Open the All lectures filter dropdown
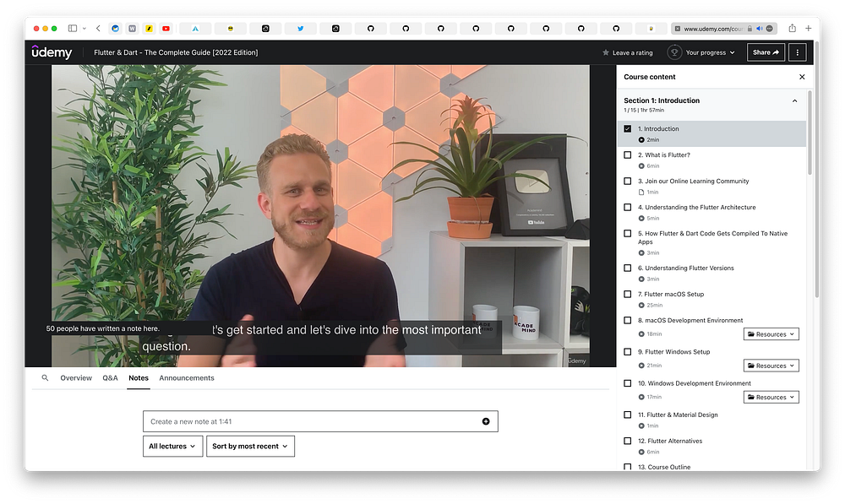Viewport: 845px width, 504px height. (172, 447)
